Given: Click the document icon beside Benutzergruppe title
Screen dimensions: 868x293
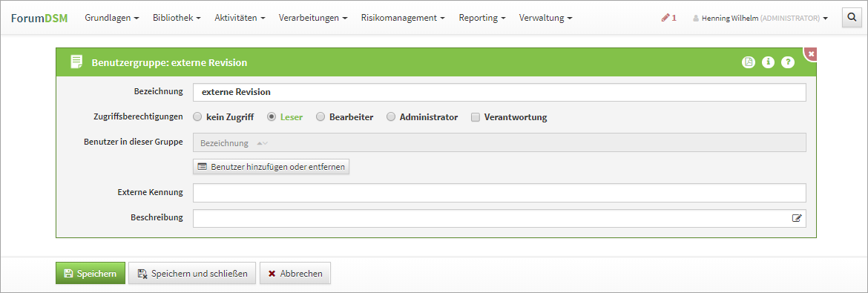Looking at the screenshot, I should click(76, 62).
